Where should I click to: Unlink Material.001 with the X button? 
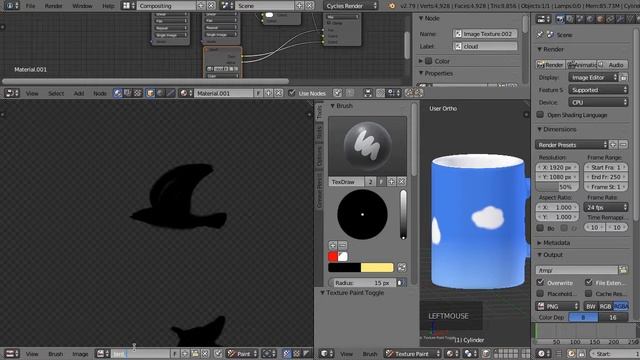click(x=278, y=93)
